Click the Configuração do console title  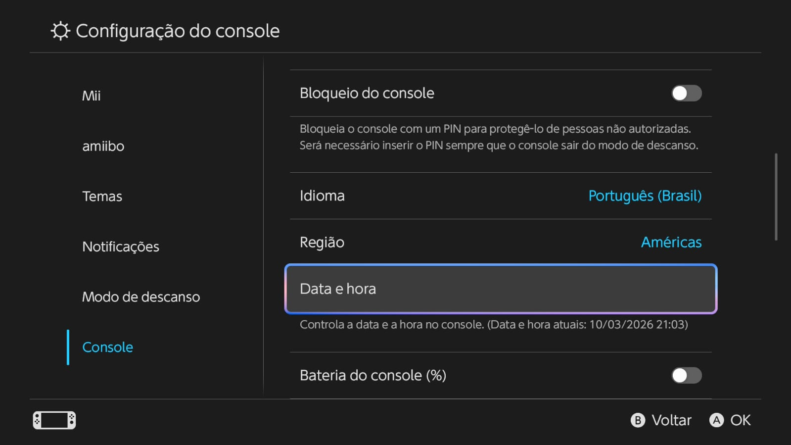click(x=178, y=31)
